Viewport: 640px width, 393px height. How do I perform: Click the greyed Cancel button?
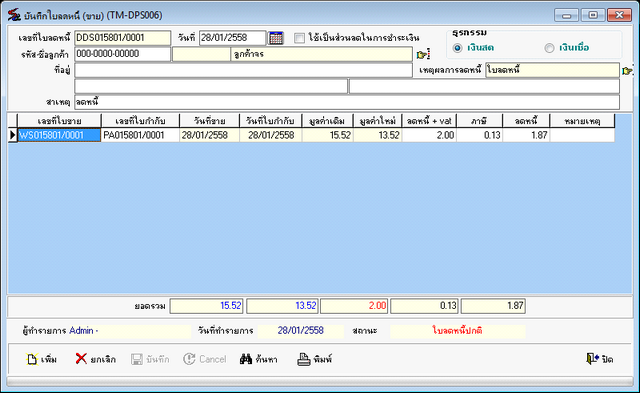click(205, 359)
